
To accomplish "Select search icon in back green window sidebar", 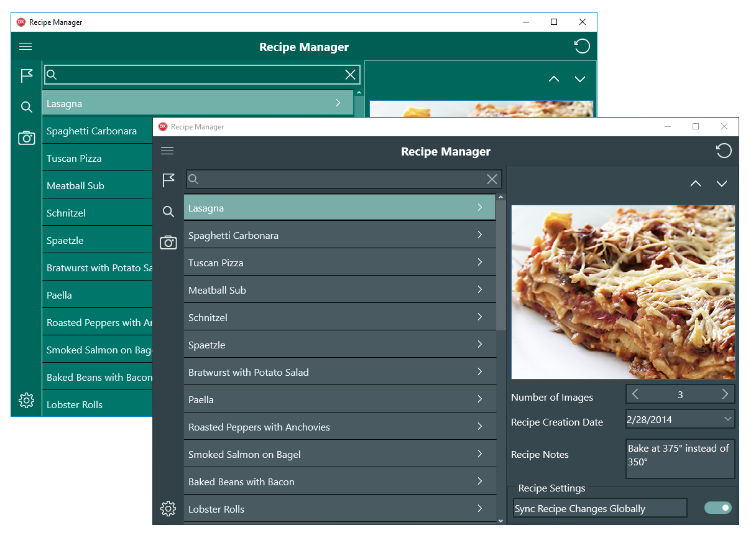I will 27,107.
